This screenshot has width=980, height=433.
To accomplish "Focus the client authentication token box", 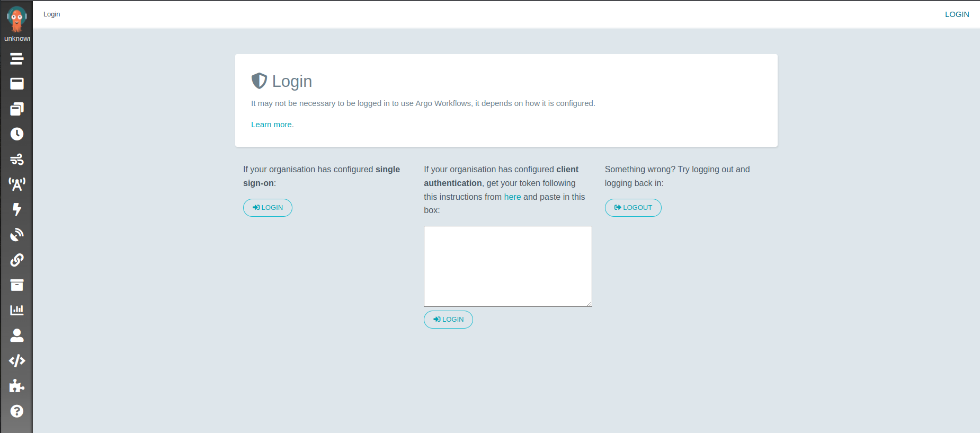I will [x=508, y=266].
